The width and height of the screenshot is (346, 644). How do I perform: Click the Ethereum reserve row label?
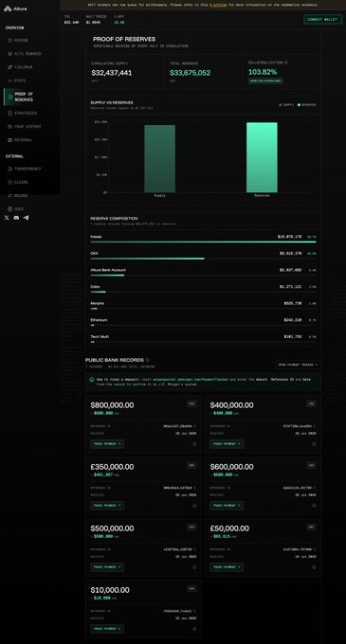pyautogui.click(x=99, y=320)
